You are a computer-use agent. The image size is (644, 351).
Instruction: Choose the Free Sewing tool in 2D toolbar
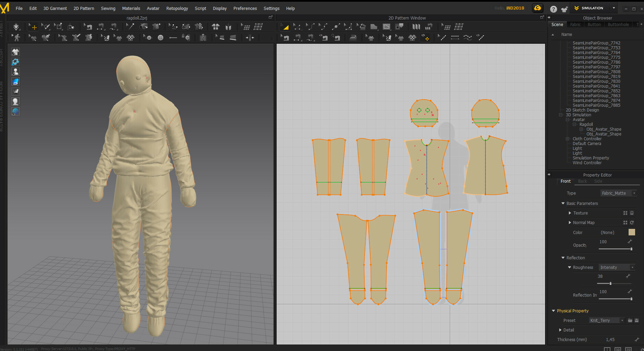pos(310,38)
